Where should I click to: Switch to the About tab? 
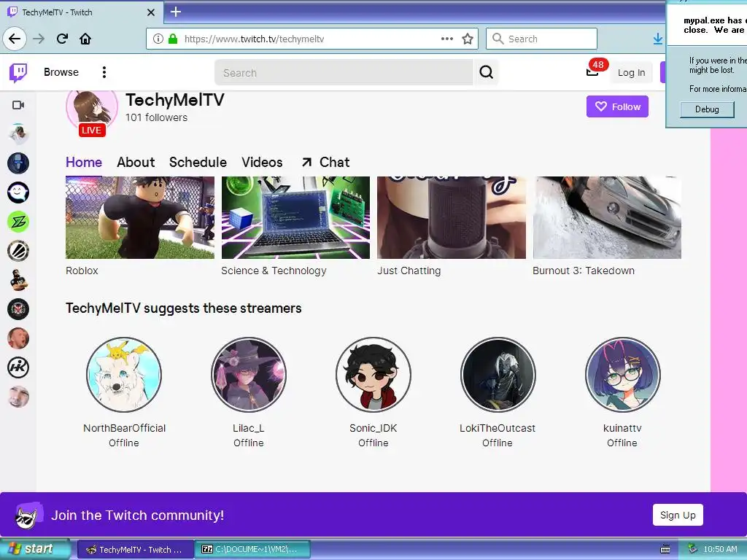pyautogui.click(x=136, y=163)
